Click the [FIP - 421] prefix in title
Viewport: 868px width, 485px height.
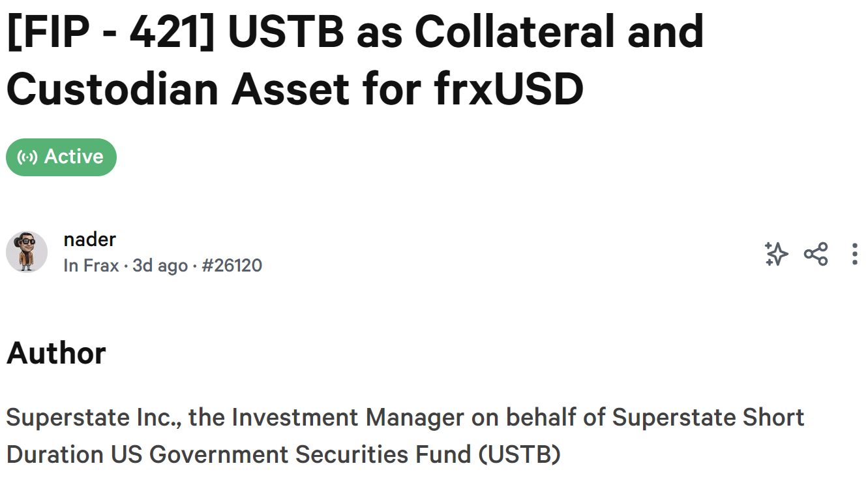pos(112,31)
